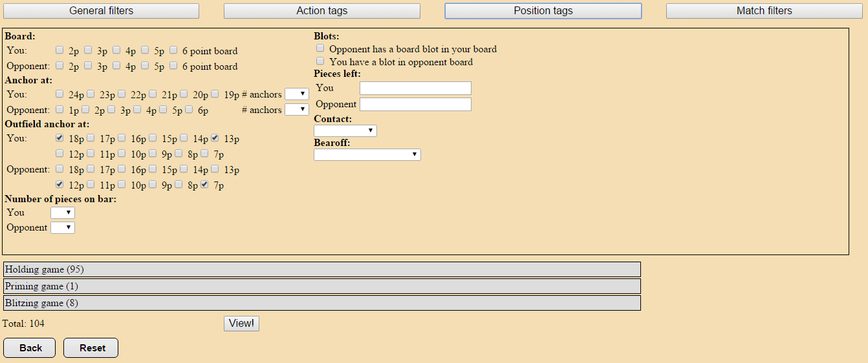The width and height of the screenshot is (868, 363).
Task: Open the General filters tab
Action: pos(102,11)
